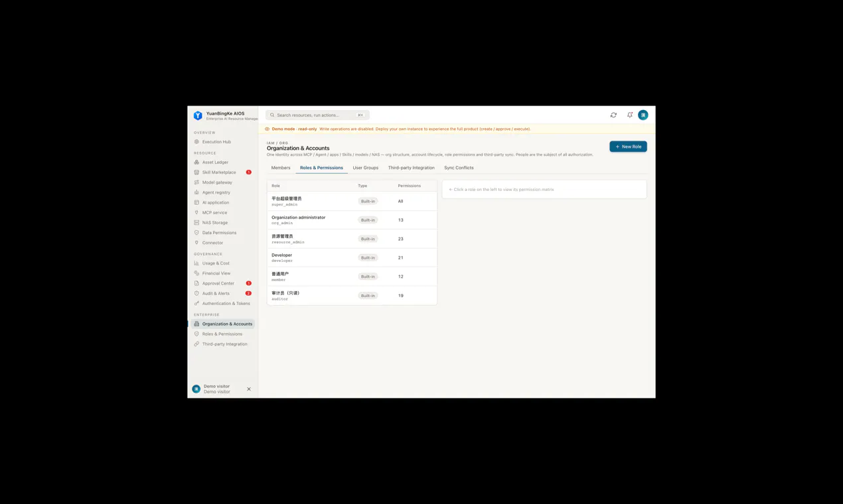The height and width of the screenshot is (504, 843).
Task: Select the auditor role row
Action: [x=352, y=296]
